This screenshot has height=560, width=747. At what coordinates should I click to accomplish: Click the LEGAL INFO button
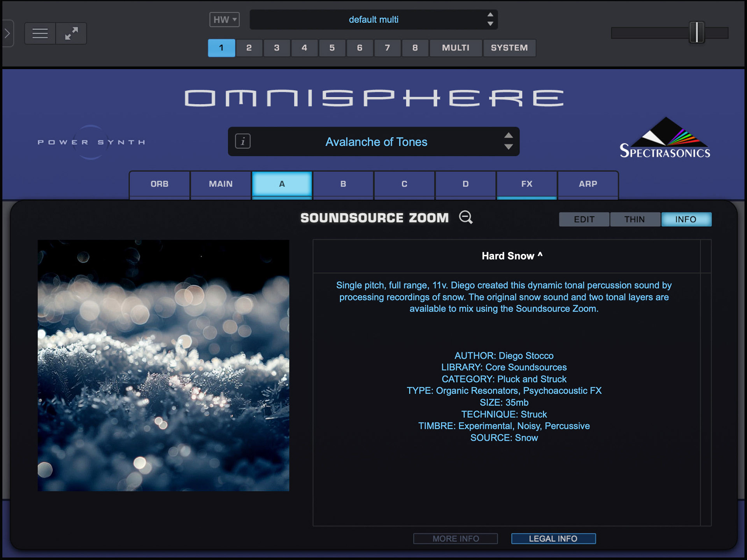click(553, 539)
